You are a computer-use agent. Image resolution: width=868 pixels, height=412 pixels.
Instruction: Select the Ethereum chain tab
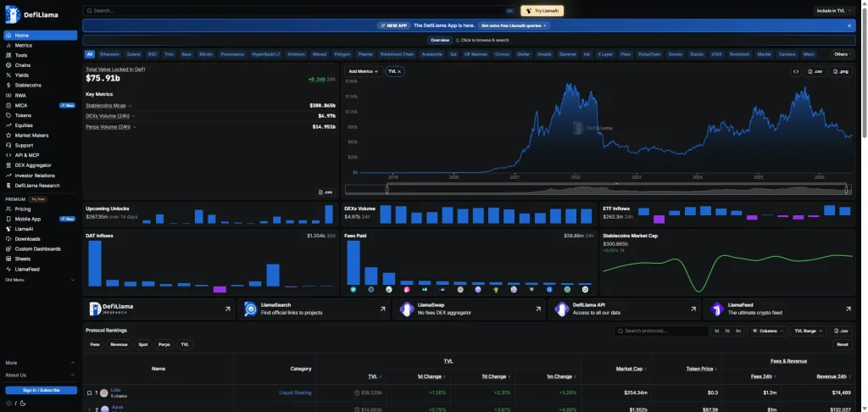click(109, 54)
